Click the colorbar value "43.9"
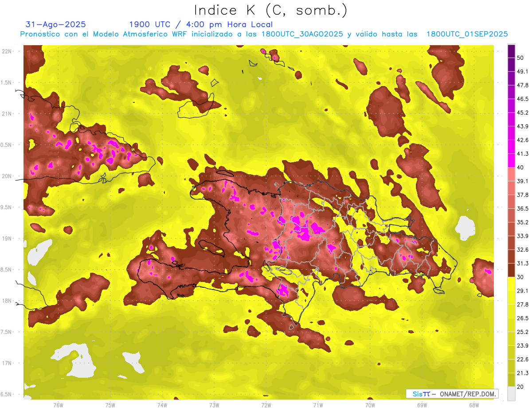 [523, 126]
